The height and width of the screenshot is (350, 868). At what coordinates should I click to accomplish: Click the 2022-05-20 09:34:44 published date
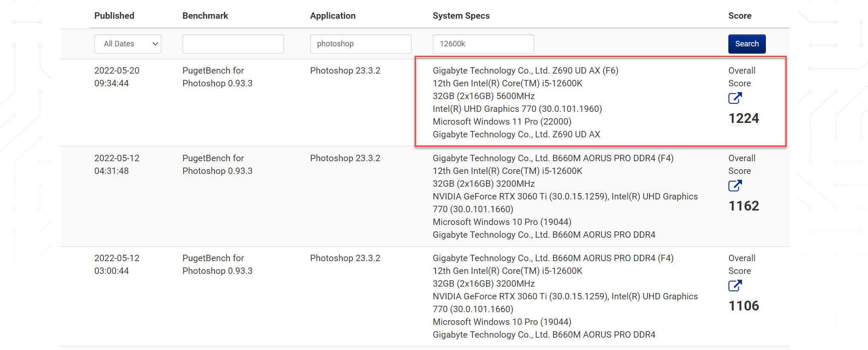coord(117,77)
